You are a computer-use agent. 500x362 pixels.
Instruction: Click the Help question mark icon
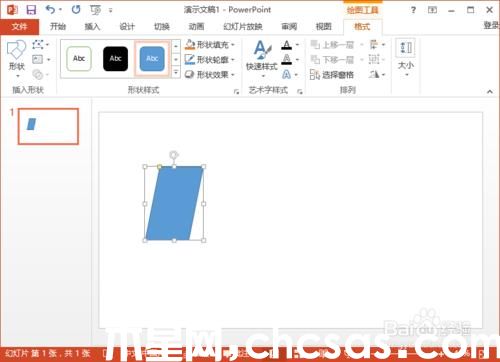413,10
